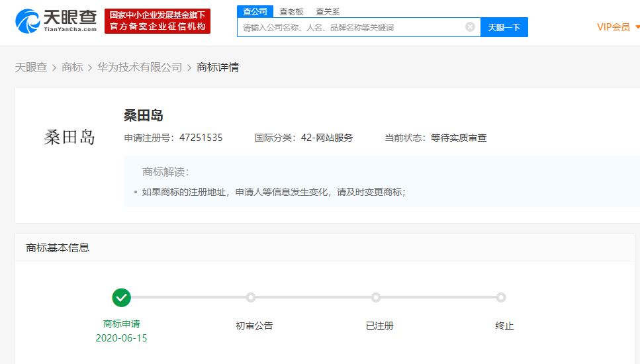Open the VIP会员 dropdown arrow
This screenshot has width=640, height=364.
[637, 27]
